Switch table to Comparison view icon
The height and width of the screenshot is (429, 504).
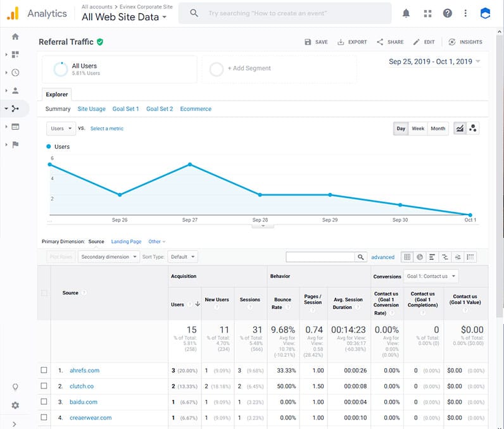point(445,257)
